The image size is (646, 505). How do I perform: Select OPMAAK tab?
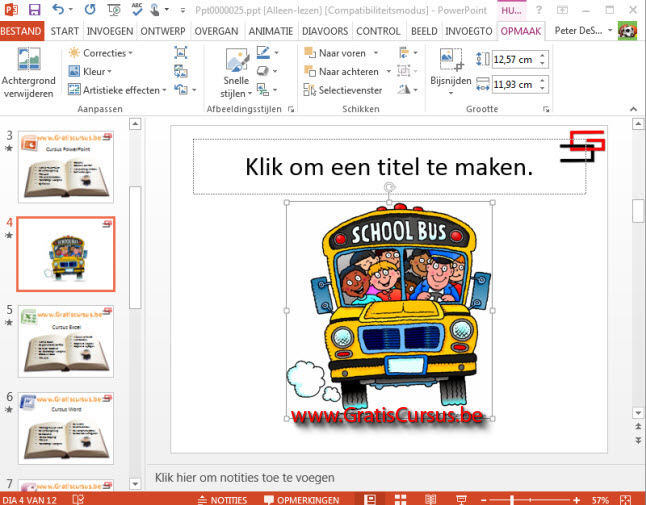pos(521,31)
